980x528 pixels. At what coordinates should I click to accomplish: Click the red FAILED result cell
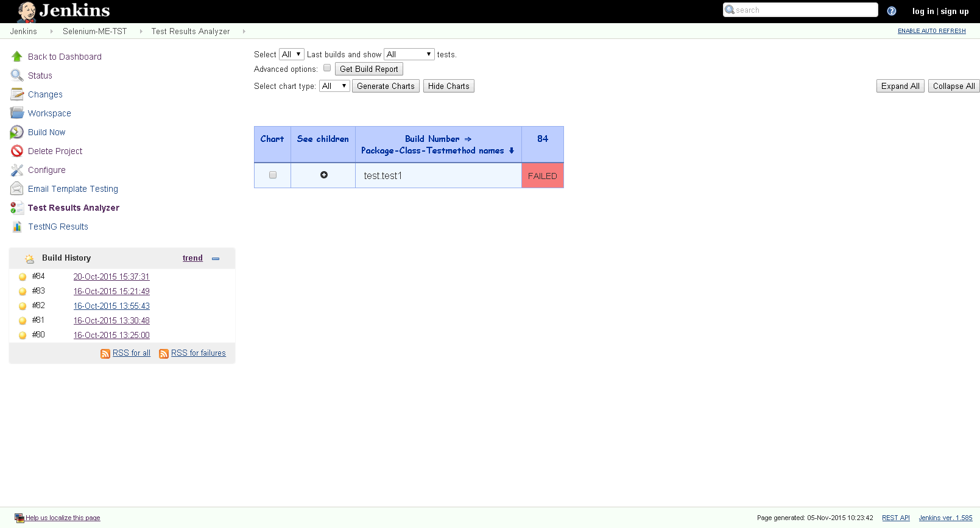coord(543,176)
